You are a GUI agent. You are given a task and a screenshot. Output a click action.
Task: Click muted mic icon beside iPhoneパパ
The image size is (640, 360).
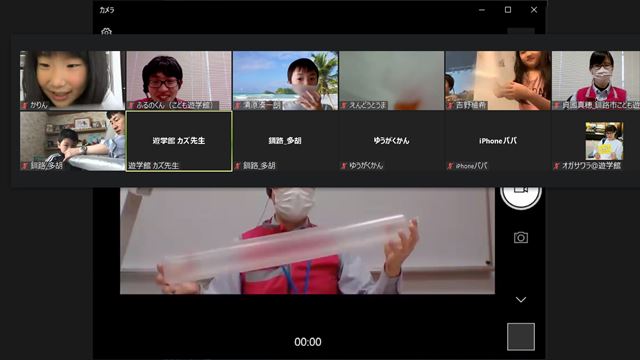coord(450,166)
